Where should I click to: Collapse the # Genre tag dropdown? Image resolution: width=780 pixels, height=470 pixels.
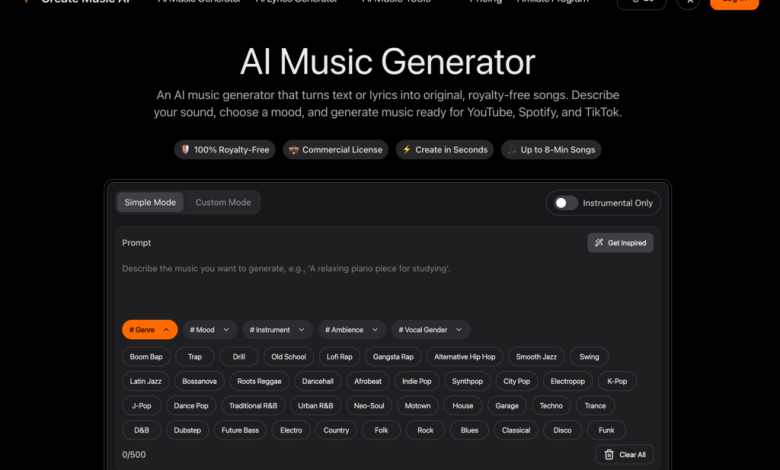click(150, 330)
